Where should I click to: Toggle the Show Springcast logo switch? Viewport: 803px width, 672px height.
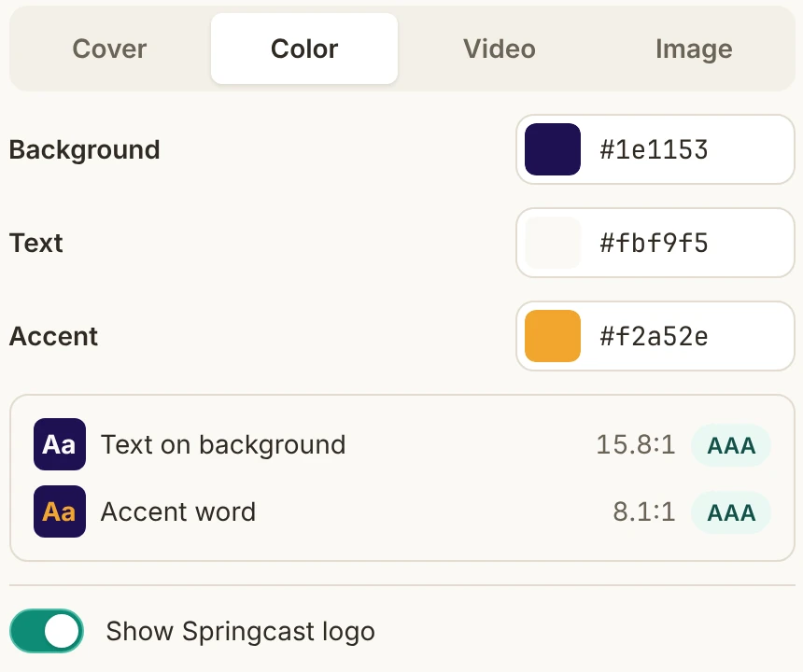pyautogui.click(x=47, y=631)
